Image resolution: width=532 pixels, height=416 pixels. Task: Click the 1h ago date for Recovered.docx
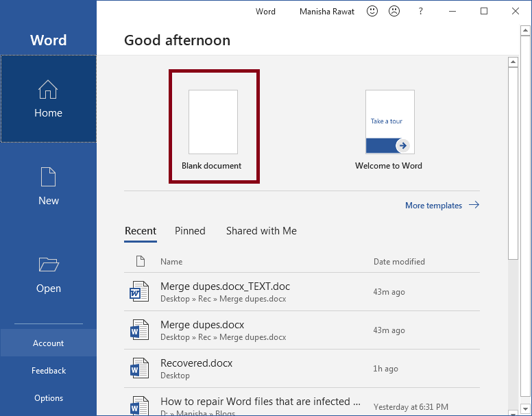click(x=385, y=369)
